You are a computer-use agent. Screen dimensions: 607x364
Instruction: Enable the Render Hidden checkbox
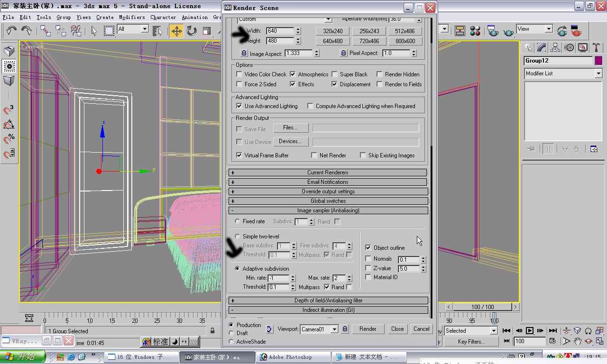379,74
